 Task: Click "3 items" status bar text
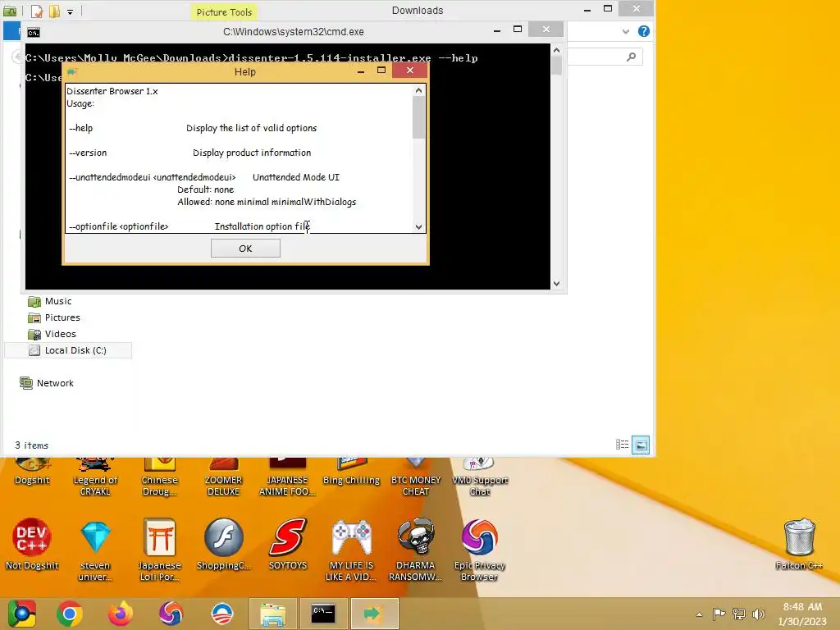[x=32, y=445]
